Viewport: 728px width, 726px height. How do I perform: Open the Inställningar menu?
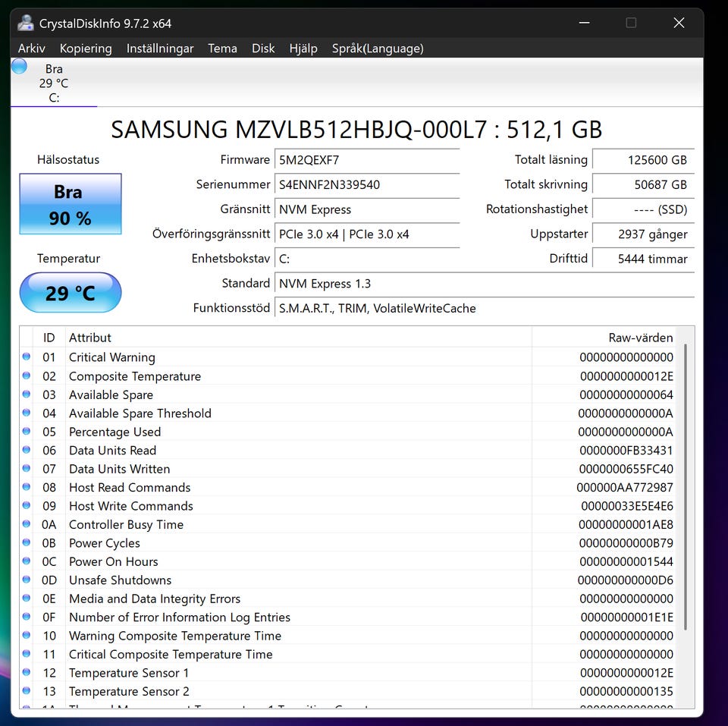coord(160,49)
